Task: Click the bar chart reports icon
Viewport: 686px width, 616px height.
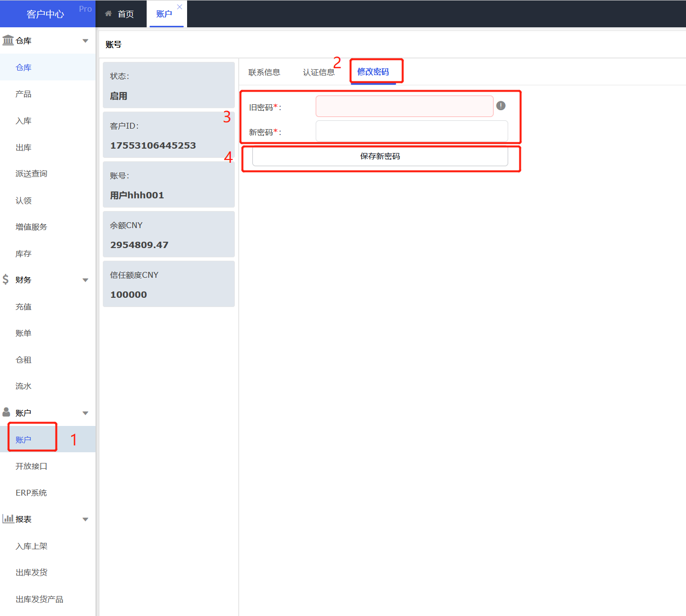Action: click(x=8, y=519)
